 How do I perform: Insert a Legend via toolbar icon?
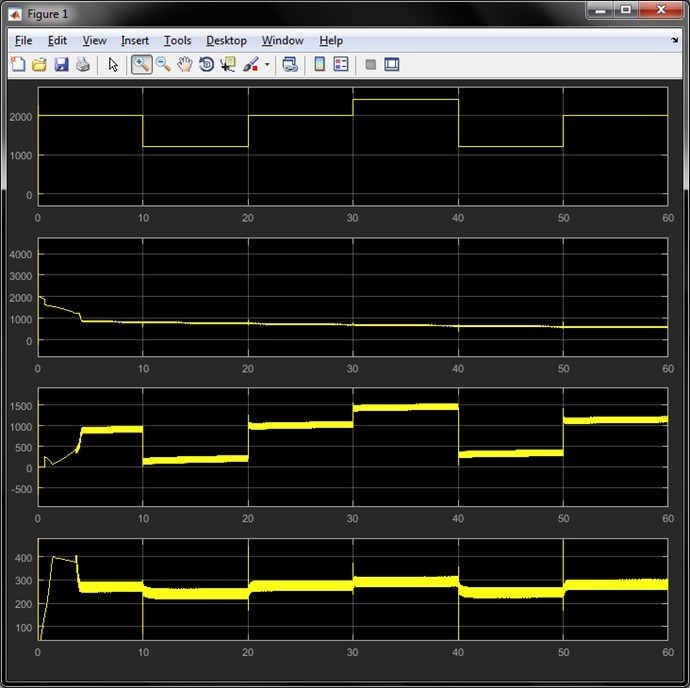(x=341, y=64)
